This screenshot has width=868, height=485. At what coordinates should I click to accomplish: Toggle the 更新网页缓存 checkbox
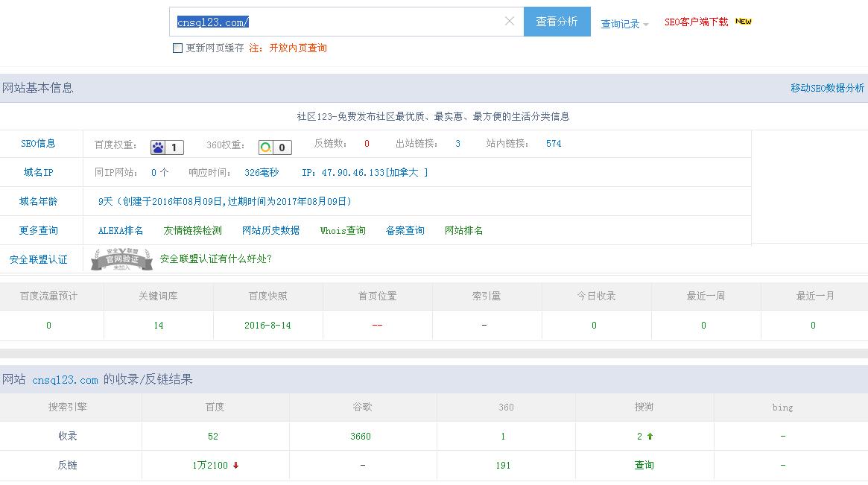177,48
